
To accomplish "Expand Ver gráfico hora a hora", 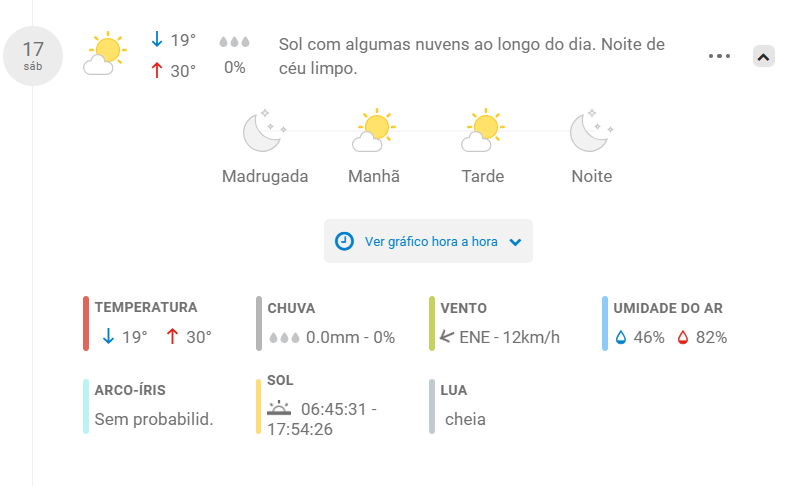I will point(428,241).
